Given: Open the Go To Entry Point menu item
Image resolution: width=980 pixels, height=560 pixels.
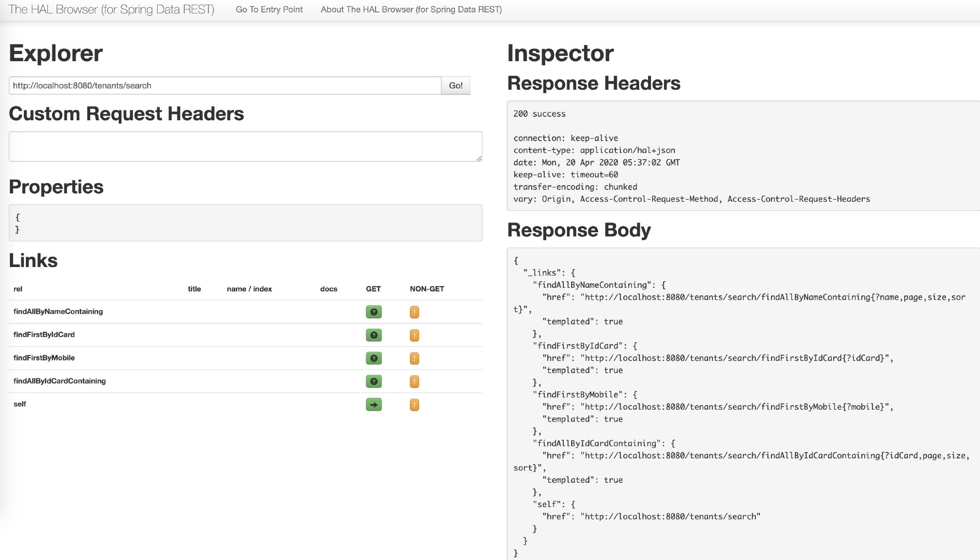Looking at the screenshot, I should click(x=269, y=9).
